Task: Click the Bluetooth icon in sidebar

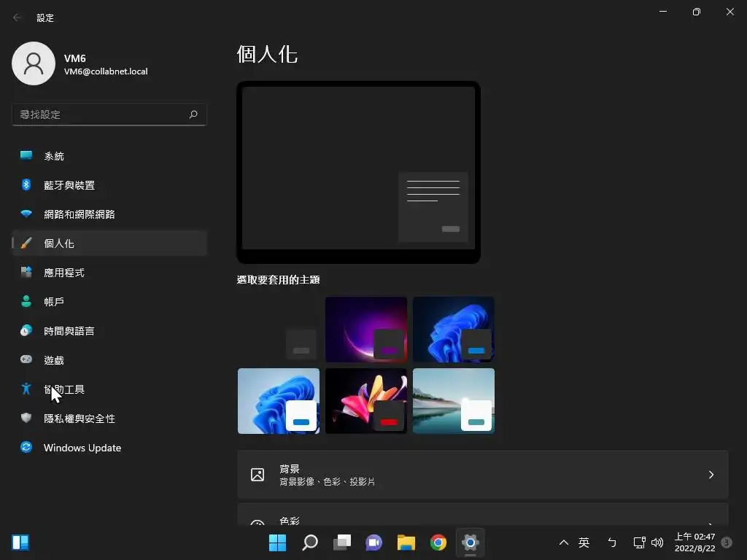Action: pyautogui.click(x=26, y=184)
